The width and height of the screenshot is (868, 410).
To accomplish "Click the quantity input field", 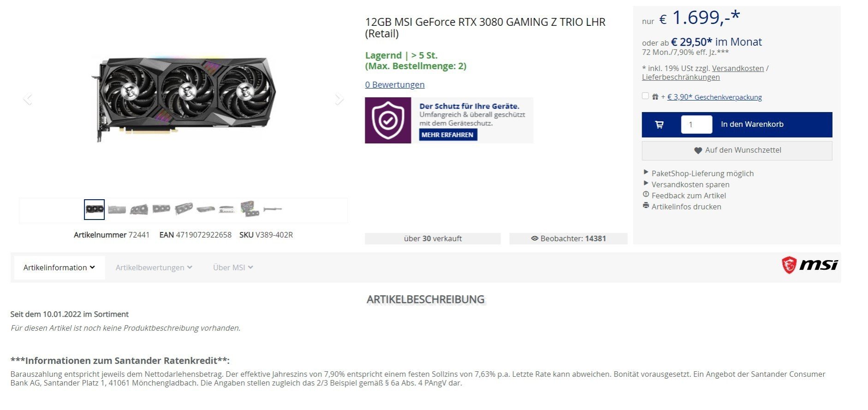I will tap(696, 125).
